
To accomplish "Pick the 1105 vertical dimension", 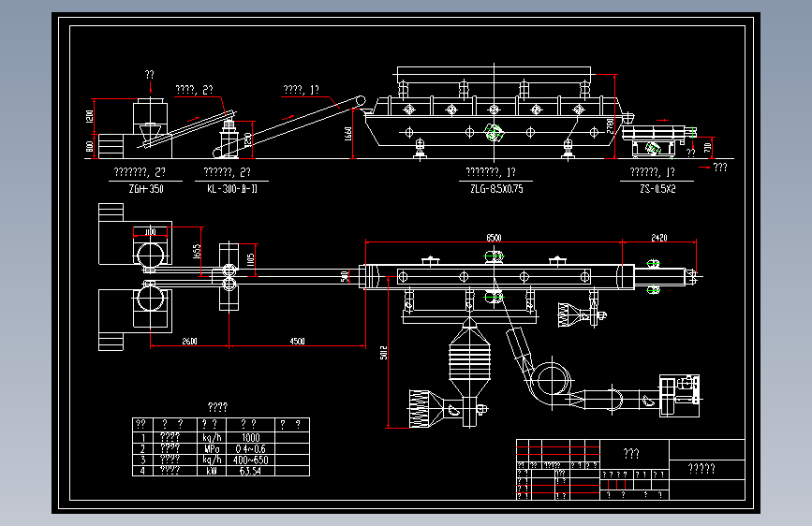I will coord(251,260).
